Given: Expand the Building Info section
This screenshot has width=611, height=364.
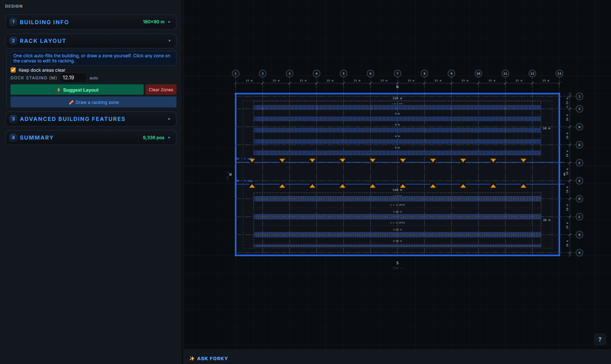Looking at the screenshot, I should click(x=91, y=22).
